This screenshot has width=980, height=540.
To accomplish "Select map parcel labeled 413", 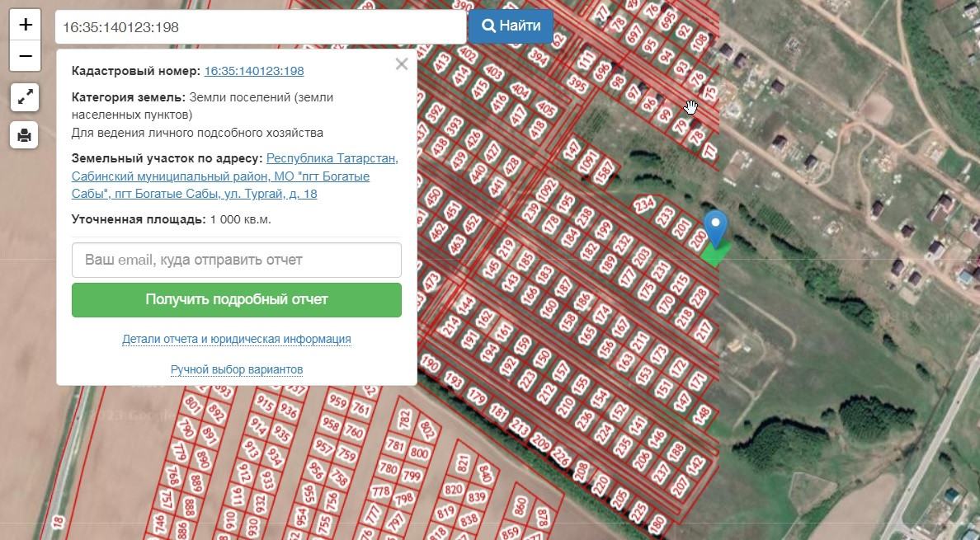I will coord(442,63).
